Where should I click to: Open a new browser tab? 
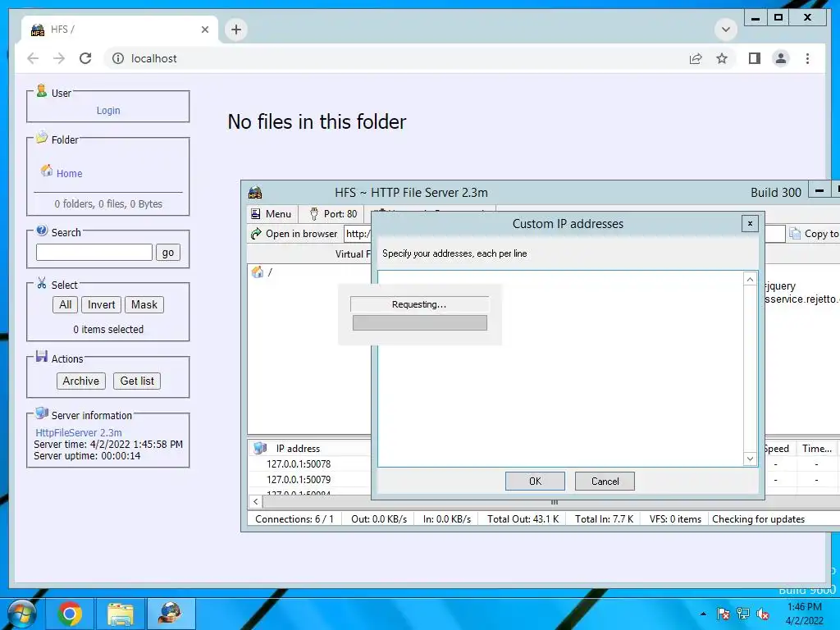click(236, 30)
